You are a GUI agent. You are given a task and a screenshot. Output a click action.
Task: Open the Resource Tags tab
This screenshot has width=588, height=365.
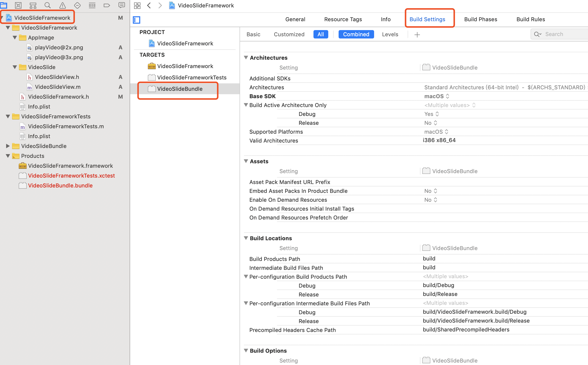point(343,19)
